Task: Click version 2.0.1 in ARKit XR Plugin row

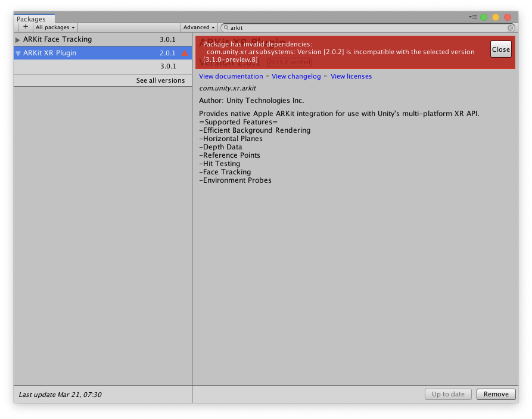Action: [x=167, y=53]
